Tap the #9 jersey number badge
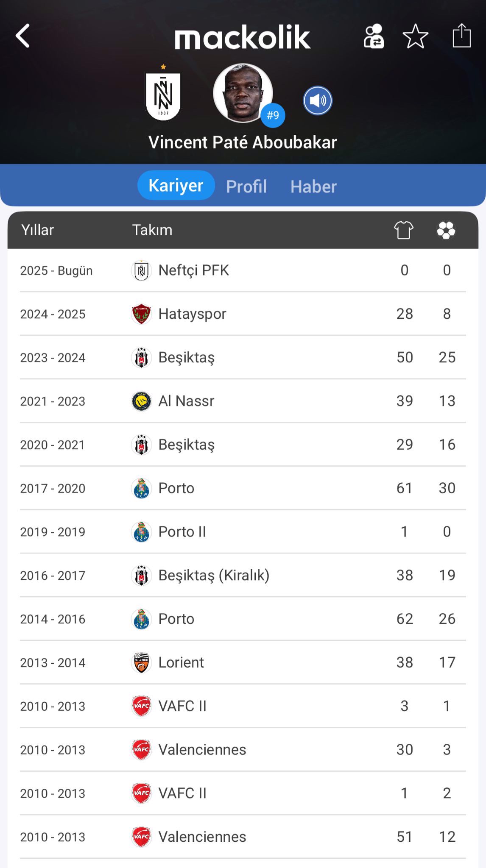 tap(273, 115)
